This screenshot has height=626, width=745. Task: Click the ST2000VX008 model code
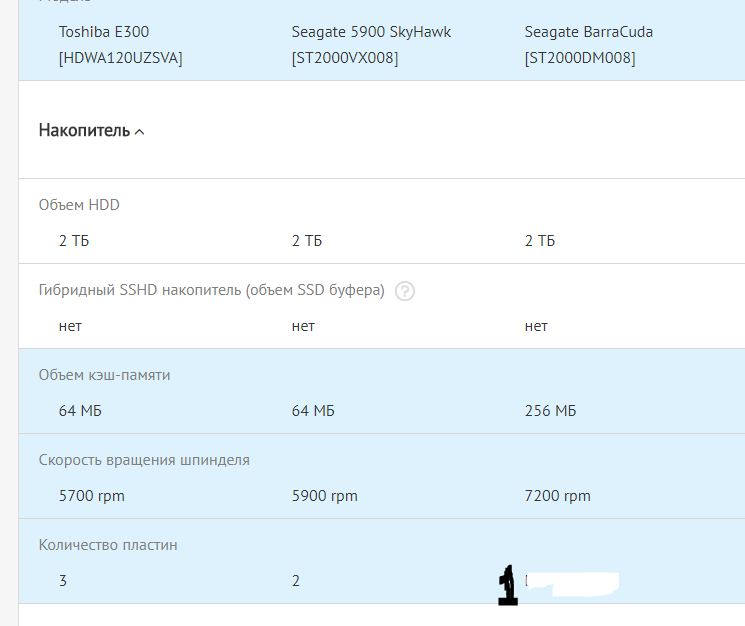345,58
